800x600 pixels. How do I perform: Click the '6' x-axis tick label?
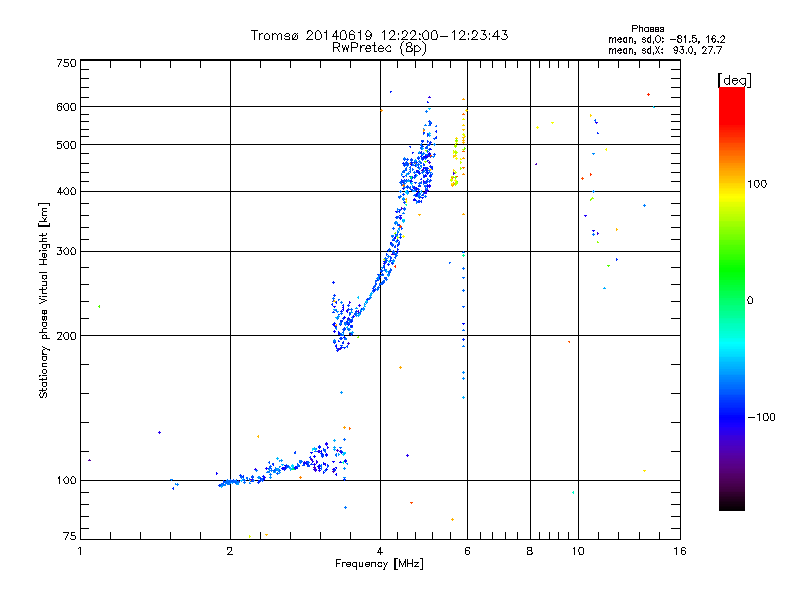467,551
